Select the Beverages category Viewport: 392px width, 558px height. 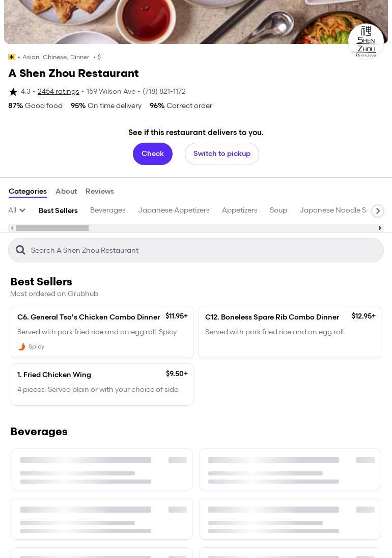pyautogui.click(x=108, y=210)
